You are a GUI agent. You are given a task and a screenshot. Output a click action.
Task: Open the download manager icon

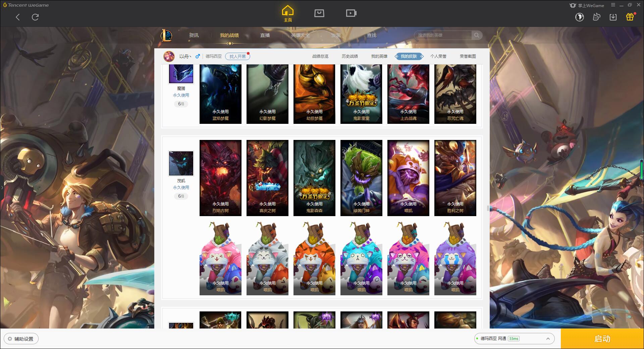click(613, 17)
